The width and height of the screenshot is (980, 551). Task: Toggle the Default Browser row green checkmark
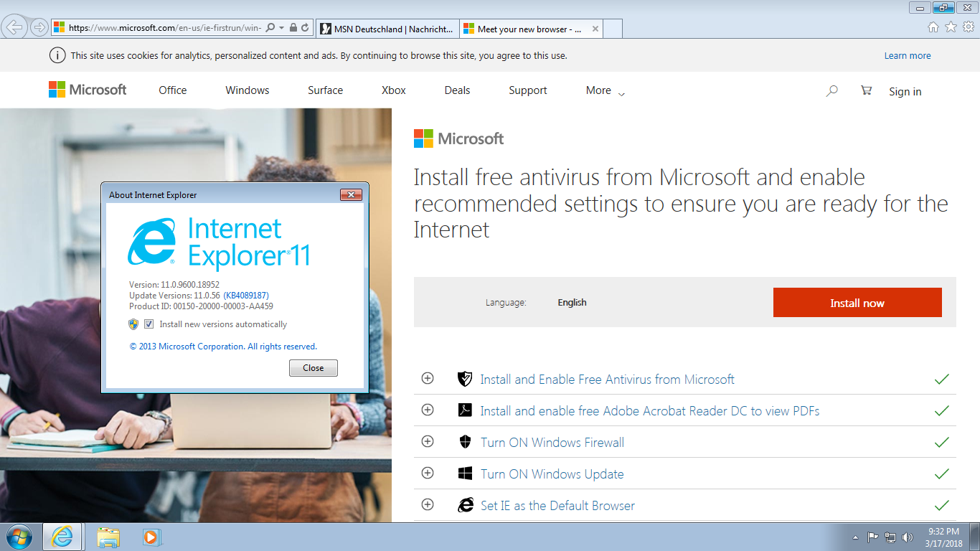click(x=941, y=505)
